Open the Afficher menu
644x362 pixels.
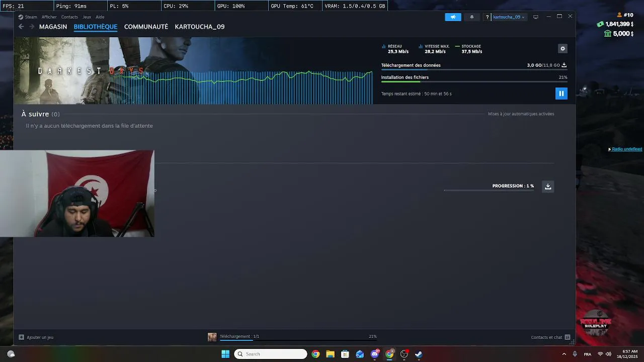click(x=49, y=17)
